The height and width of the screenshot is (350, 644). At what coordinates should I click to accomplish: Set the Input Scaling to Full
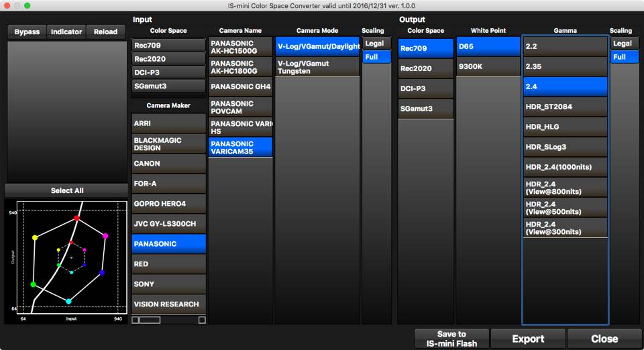coord(376,56)
